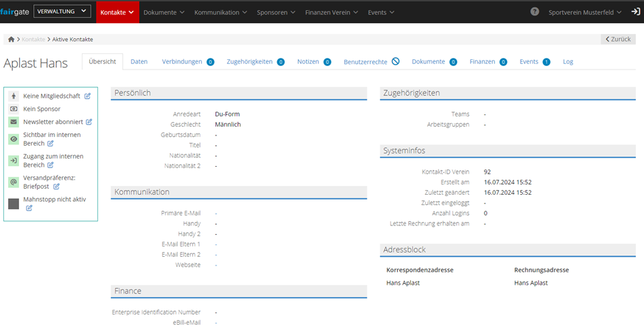The height and width of the screenshot is (335, 644).
Task: Open the Benutzerrechte tab
Action: pos(365,62)
